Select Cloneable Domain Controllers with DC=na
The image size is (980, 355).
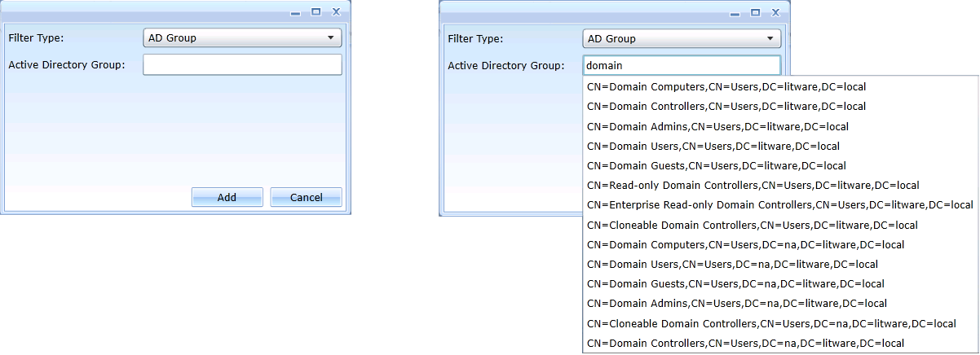[771, 323]
